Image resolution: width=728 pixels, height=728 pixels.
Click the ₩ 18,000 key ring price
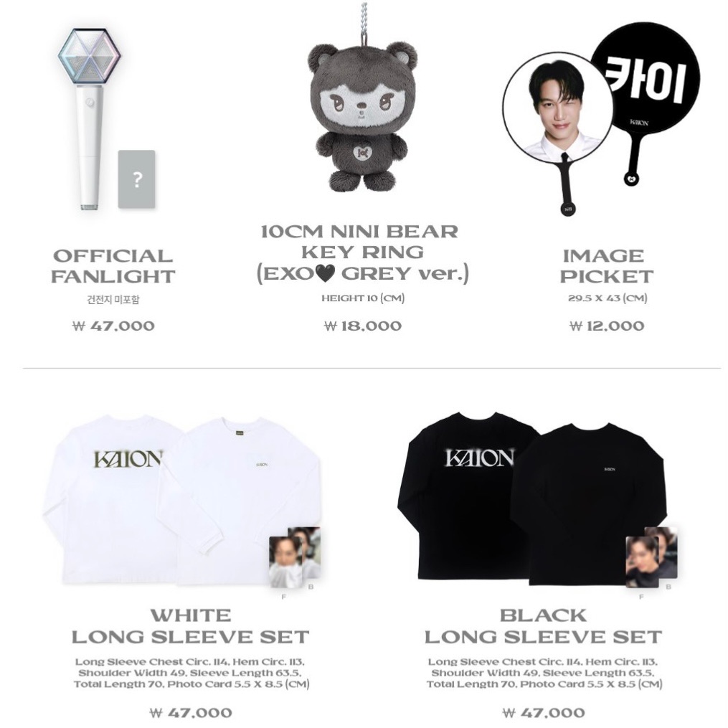[x=363, y=326]
